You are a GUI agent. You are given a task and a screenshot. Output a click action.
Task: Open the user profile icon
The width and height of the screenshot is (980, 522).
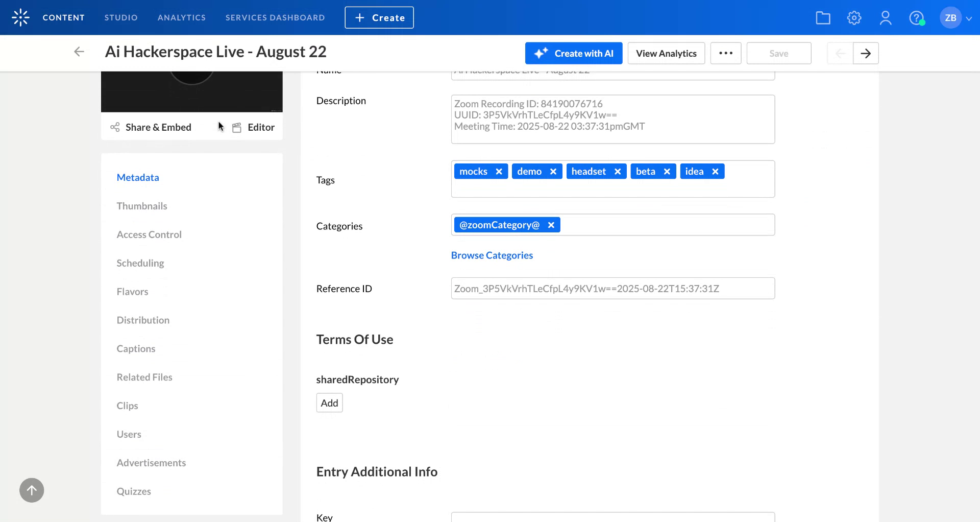[886, 17]
